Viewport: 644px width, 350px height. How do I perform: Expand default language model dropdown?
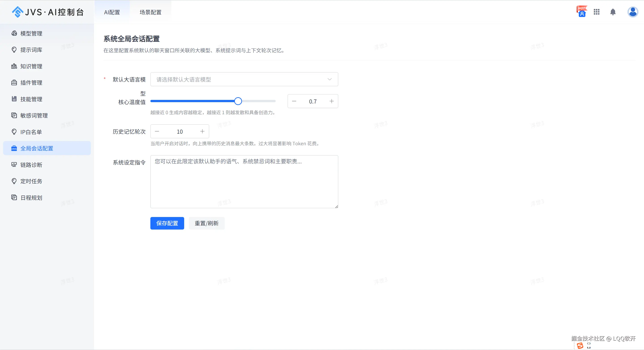pyautogui.click(x=240, y=79)
